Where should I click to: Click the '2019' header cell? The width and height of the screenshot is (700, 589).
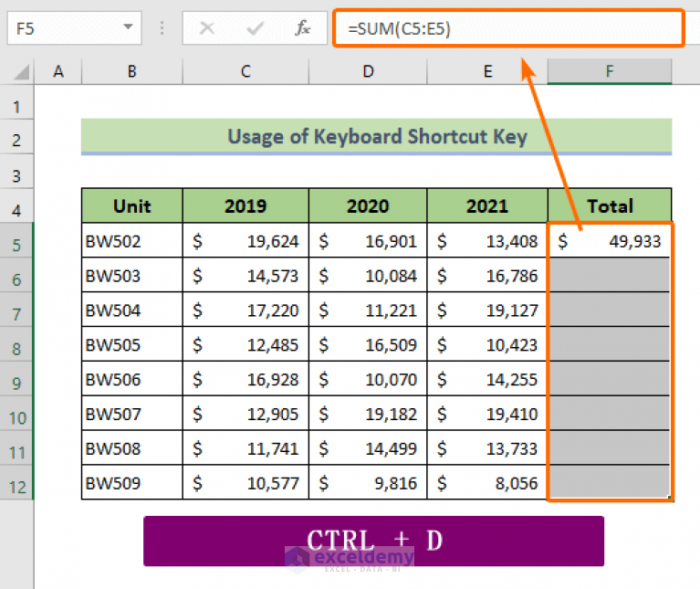246,205
